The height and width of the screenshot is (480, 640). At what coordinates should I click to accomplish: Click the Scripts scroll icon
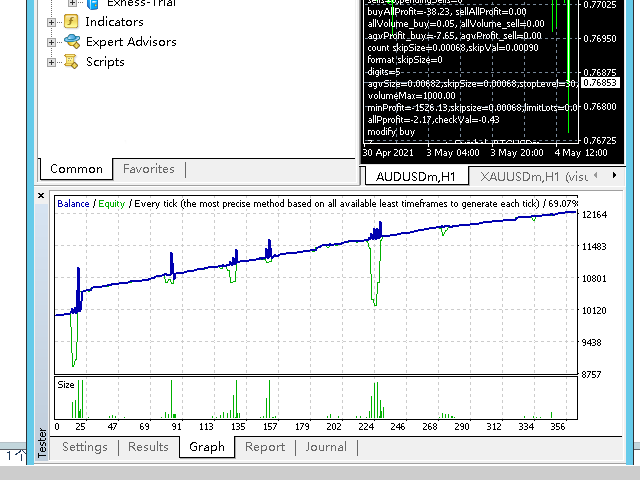point(71,62)
